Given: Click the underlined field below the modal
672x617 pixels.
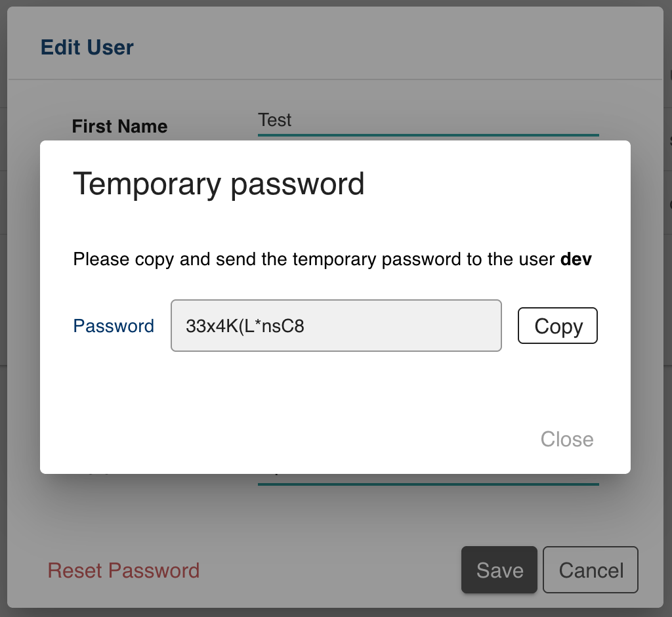Looking at the screenshot, I should point(427,479).
